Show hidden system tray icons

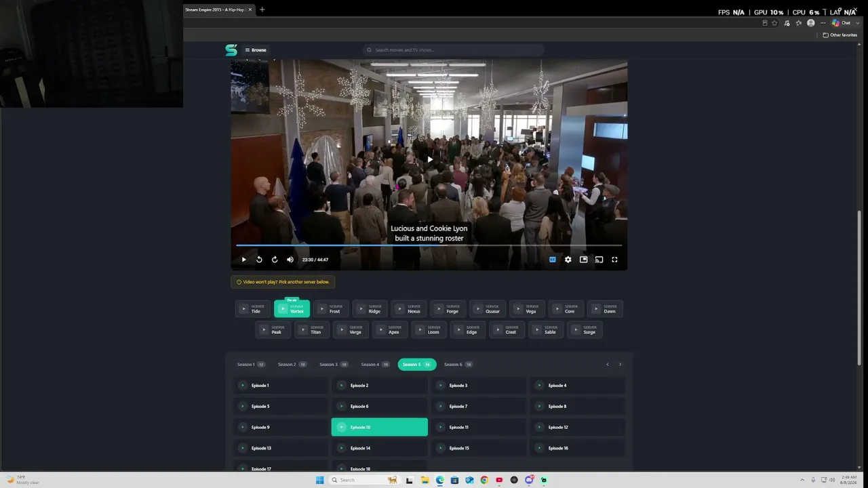(802, 480)
